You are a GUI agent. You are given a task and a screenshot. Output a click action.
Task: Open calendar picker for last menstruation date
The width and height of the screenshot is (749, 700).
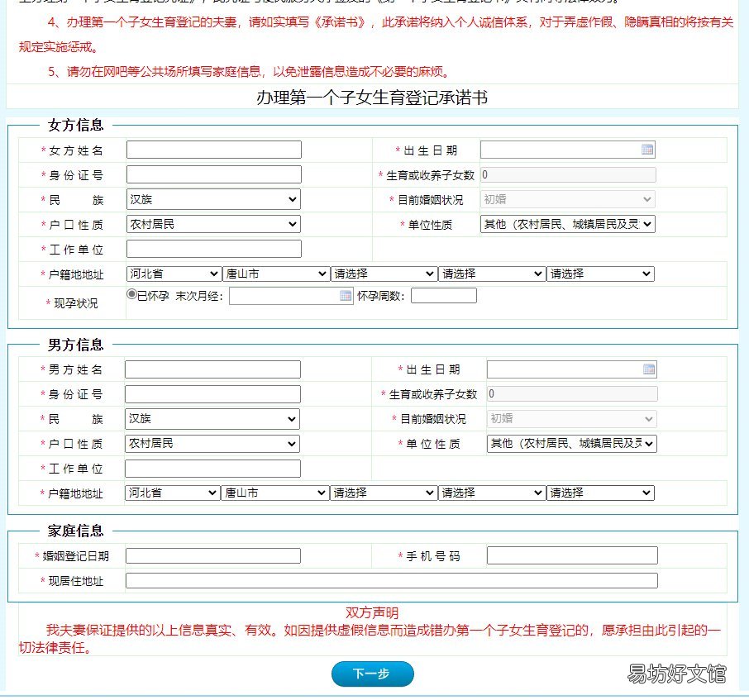coord(346,296)
